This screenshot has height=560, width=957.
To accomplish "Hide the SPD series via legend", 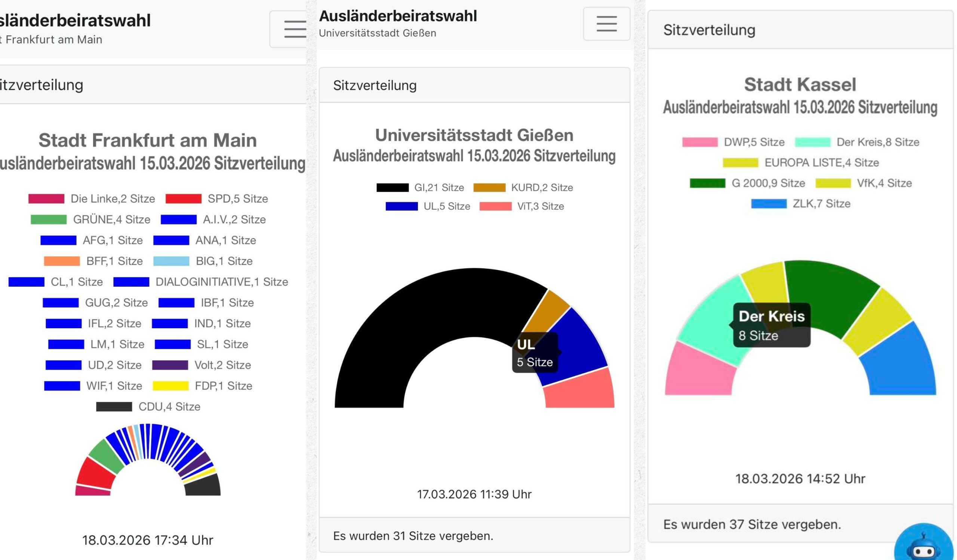I will tap(217, 199).
